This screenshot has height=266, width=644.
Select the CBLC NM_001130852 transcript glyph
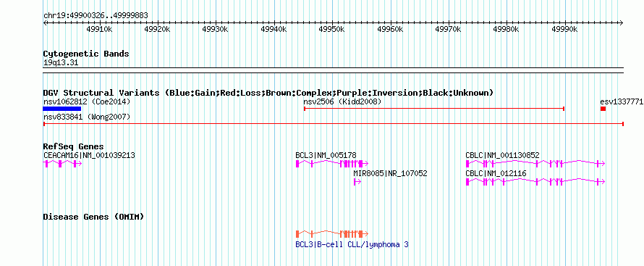pyautogui.click(x=535, y=164)
